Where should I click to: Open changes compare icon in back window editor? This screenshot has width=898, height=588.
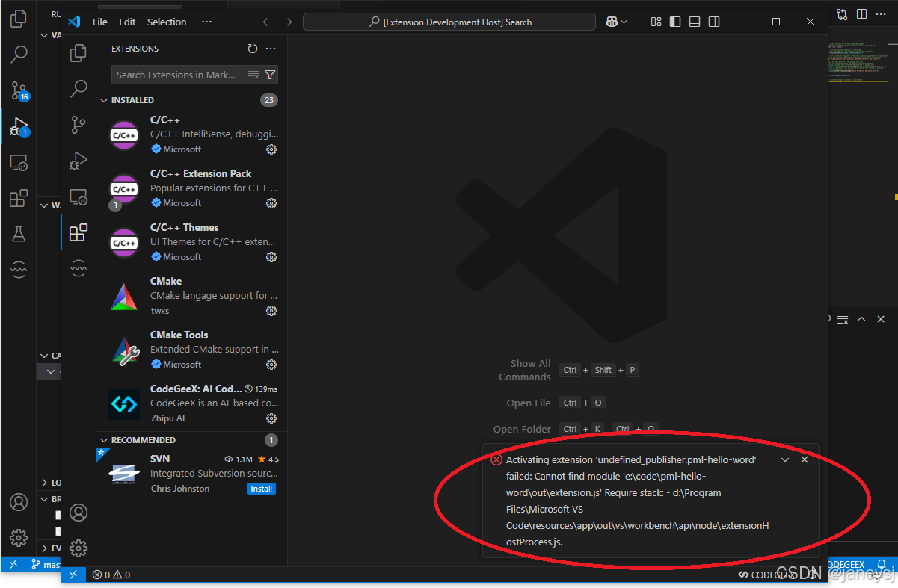843,13
